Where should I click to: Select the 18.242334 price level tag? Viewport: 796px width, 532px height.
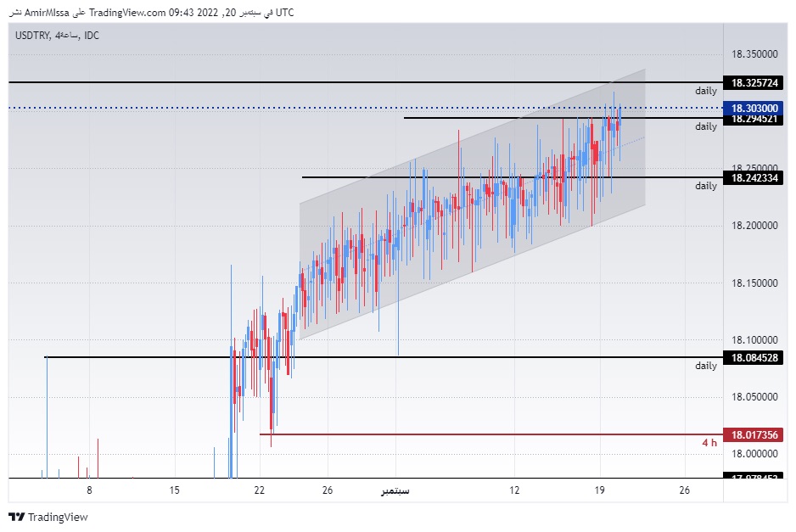point(756,178)
